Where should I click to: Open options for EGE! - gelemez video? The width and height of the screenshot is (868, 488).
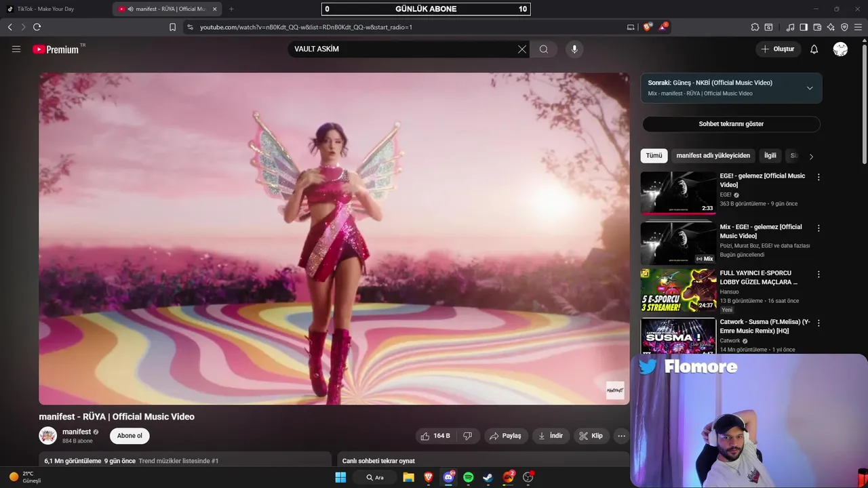(818, 177)
